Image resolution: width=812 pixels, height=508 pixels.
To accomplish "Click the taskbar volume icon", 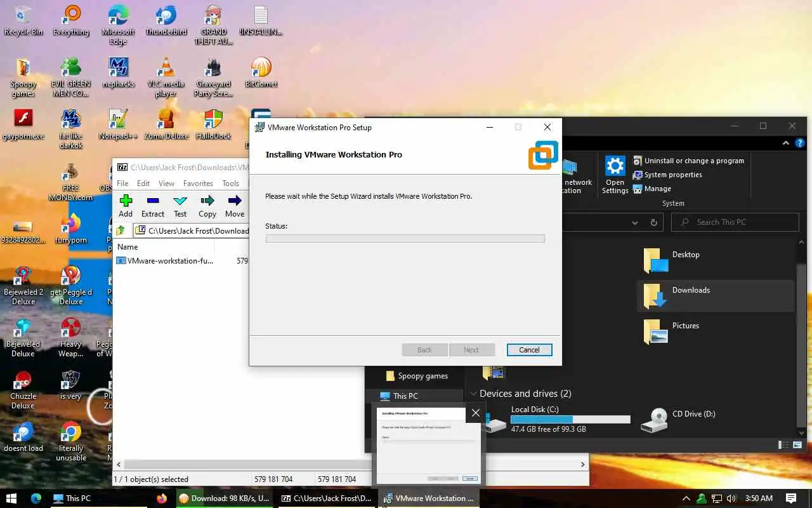I will pos(731,498).
